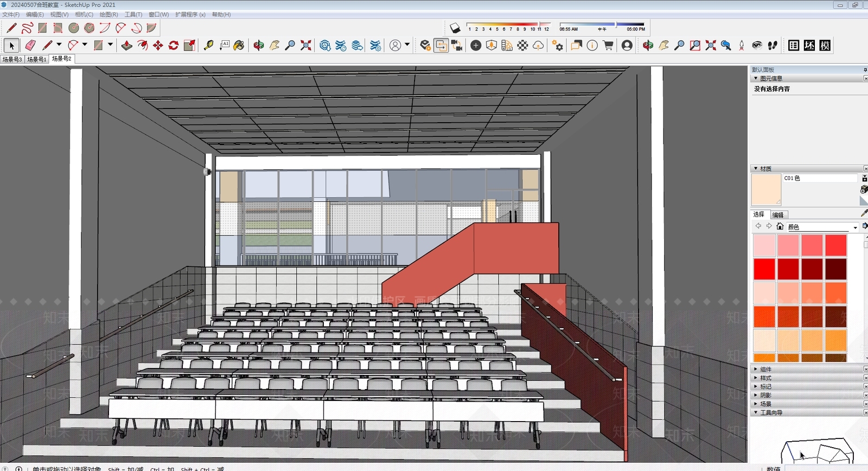Toggle the shadows display button

click(455, 28)
